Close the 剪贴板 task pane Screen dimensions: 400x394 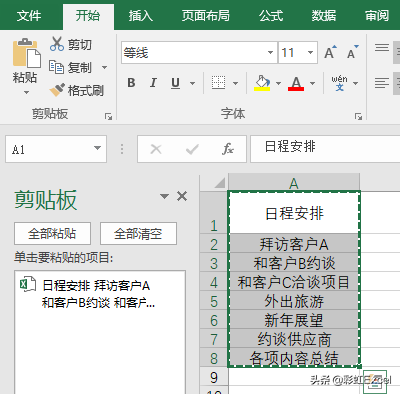(x=182, y=196)
